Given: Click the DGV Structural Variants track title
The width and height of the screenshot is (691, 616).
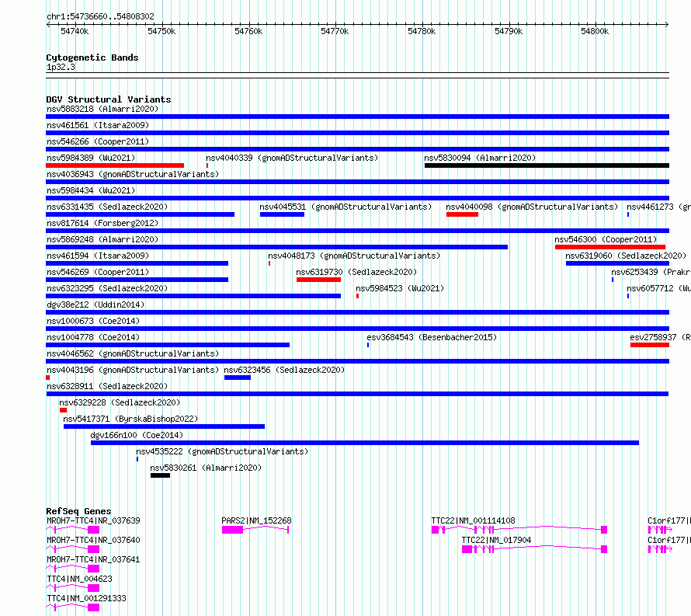Looking at the screenshot, I should (x=109, y=99).
